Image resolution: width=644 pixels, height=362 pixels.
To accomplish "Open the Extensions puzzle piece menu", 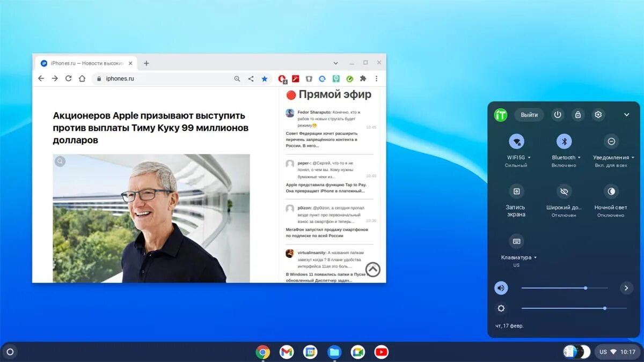I will pyautogui.click(x=363, y=78).
